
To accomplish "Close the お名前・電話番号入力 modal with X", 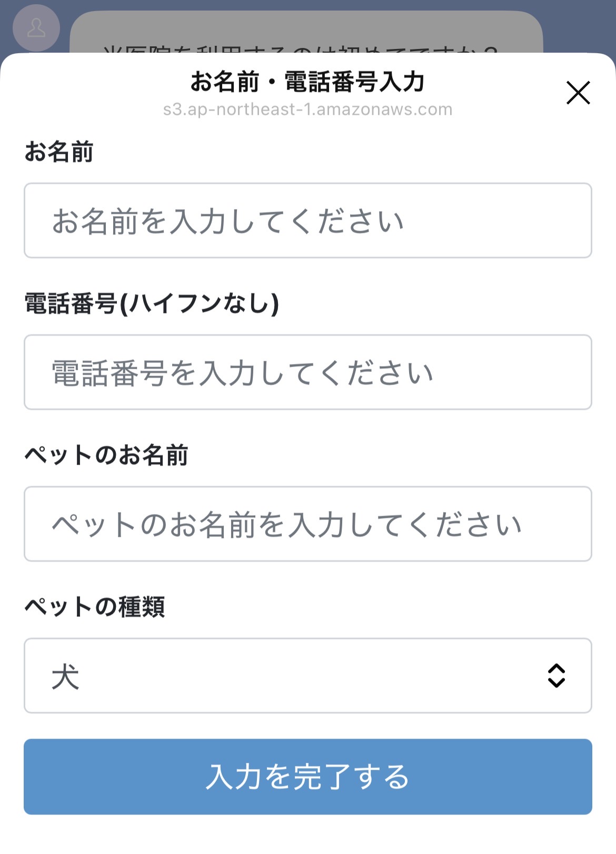I will click(x=578, y=93).
